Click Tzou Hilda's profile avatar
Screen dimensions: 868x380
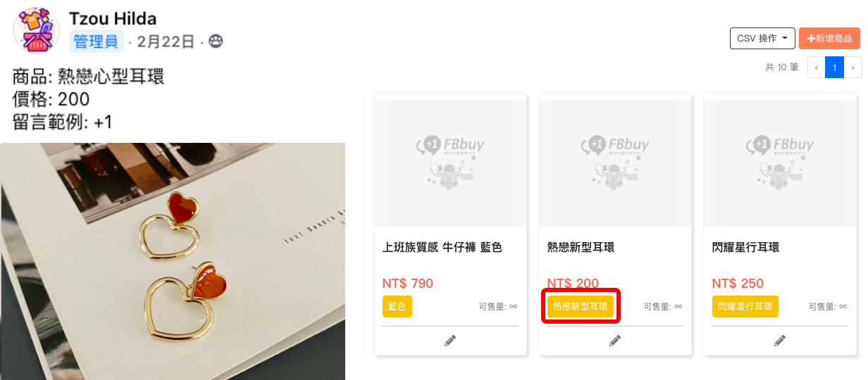[x=36, y=30]
